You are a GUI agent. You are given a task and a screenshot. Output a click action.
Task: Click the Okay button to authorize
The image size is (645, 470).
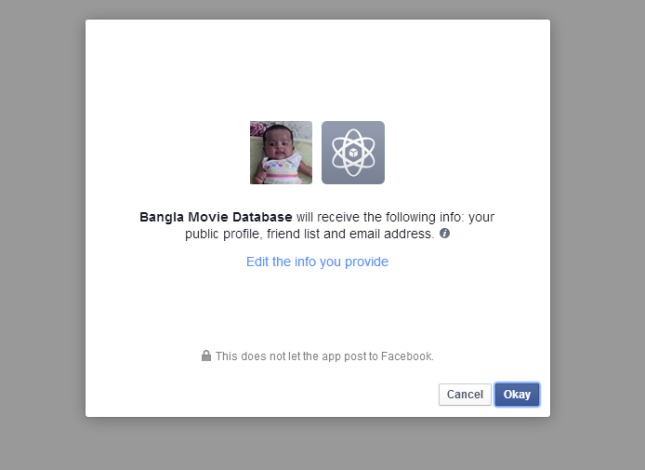517,395
